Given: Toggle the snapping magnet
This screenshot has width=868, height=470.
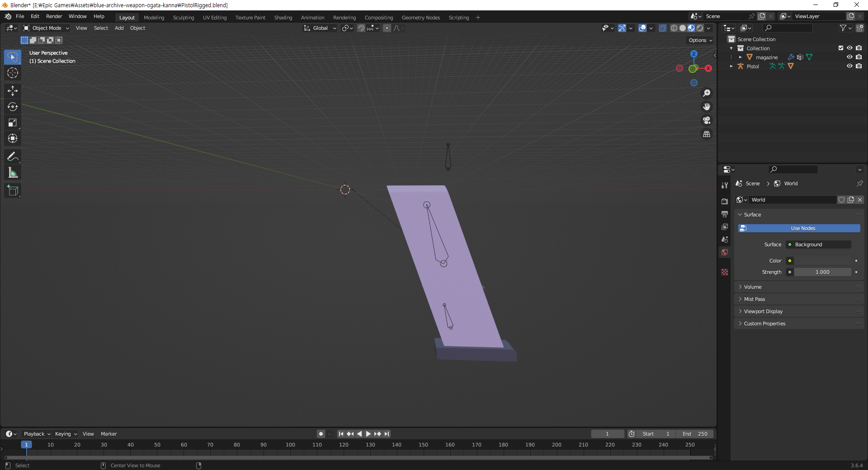Looking at the screenshot, I should coord(361,28).
